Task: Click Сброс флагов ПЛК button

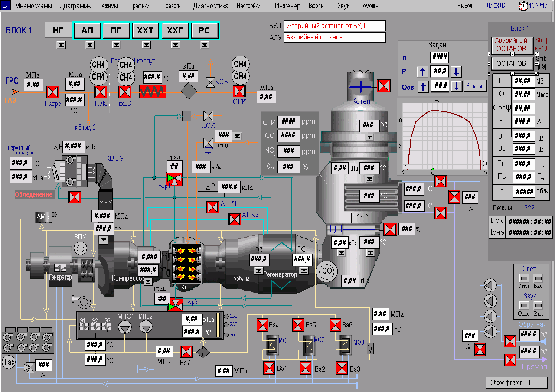Action: (517, 383)
